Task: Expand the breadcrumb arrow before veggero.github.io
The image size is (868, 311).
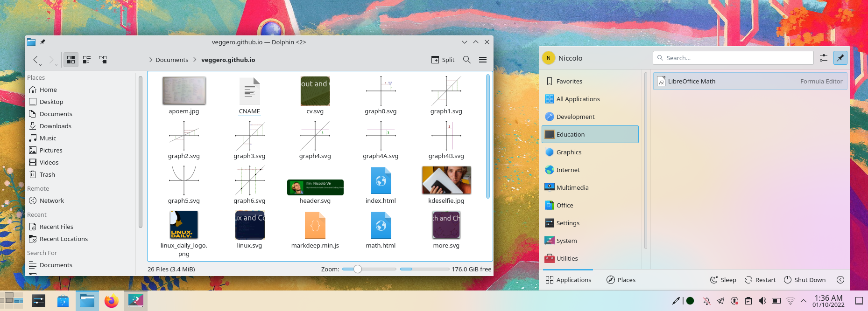Action: point(195,60)
